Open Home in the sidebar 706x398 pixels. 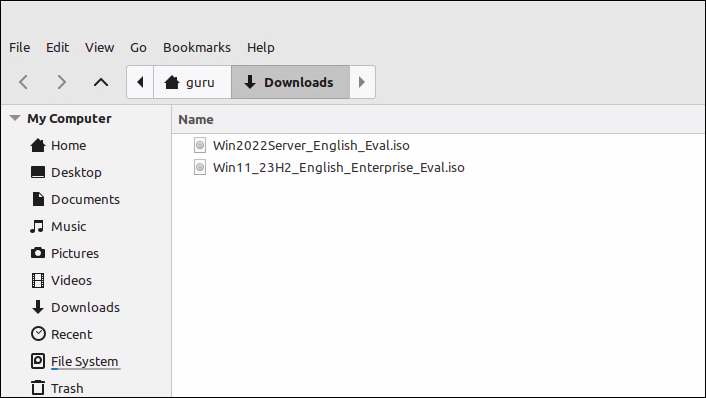[68, 145]
